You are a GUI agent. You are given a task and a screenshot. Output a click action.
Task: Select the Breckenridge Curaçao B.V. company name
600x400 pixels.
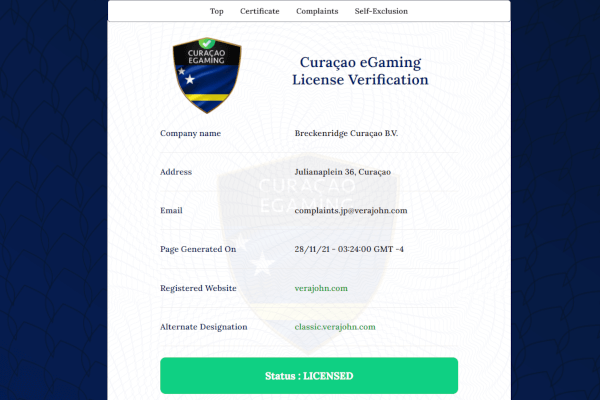pyautogui.click(x=346, y=133)
